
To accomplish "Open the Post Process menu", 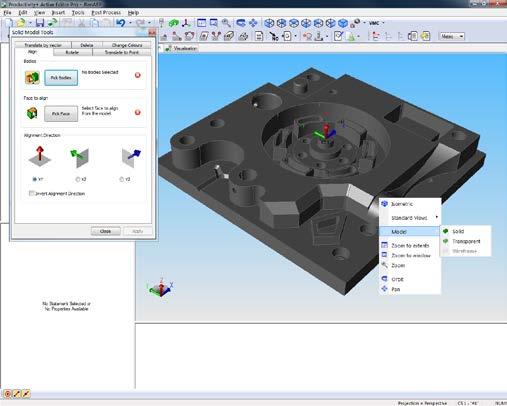I will pyautogui.click(x=106, y=13).
